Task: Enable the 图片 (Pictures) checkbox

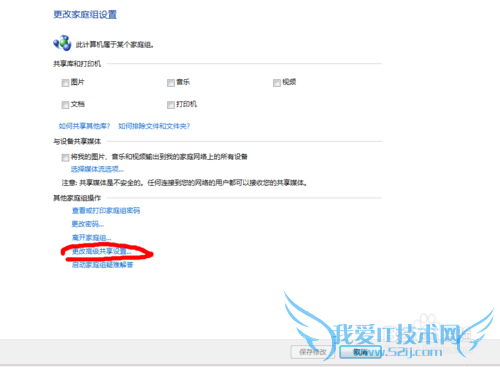Action: (x=65, y=83)
